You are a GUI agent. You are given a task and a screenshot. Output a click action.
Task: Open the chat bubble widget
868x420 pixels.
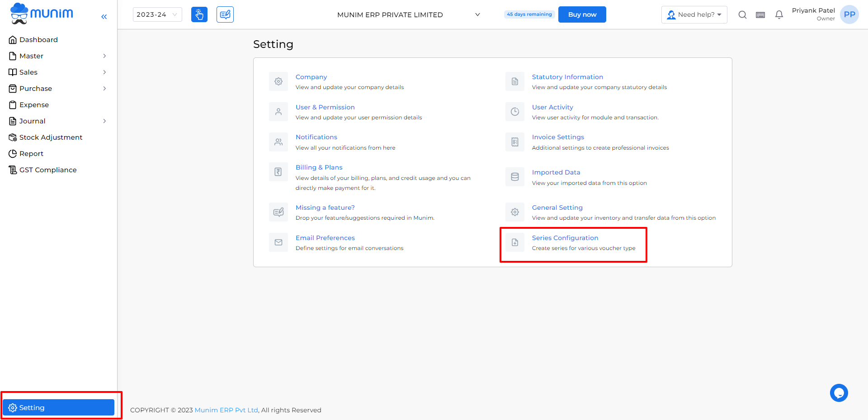[x=839, y=393]
